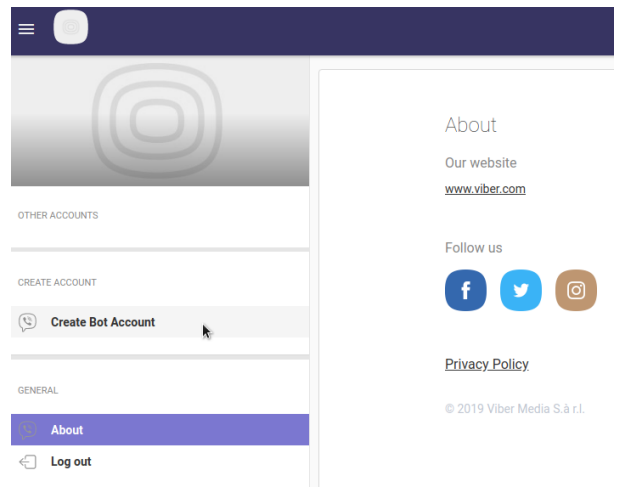Select the Create Bot Account label
The height and width of the screenshot is (491, 626).
point(103,322)
